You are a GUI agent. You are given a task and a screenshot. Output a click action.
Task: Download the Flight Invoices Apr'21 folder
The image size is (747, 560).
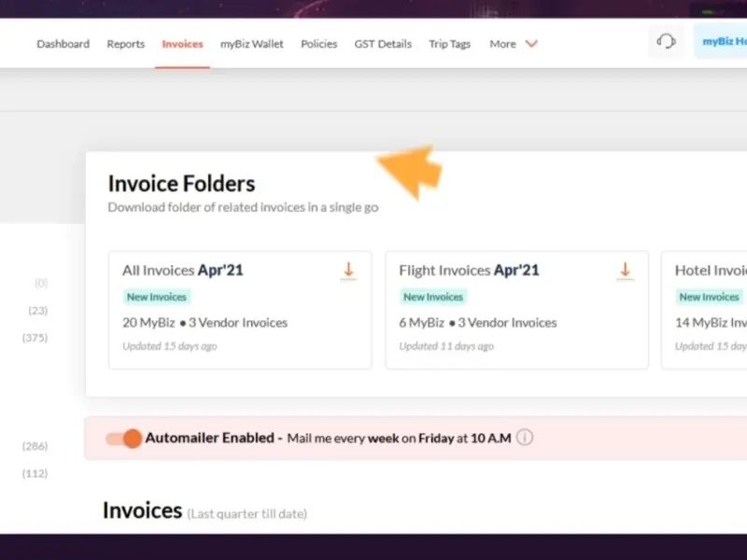click(625, 271)
